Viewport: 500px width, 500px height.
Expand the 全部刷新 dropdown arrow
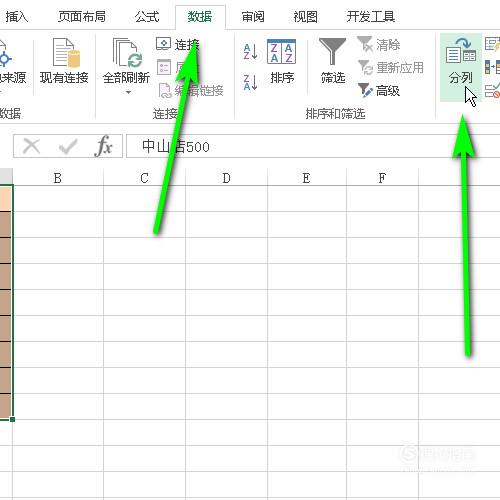click(x=128, y=92)
